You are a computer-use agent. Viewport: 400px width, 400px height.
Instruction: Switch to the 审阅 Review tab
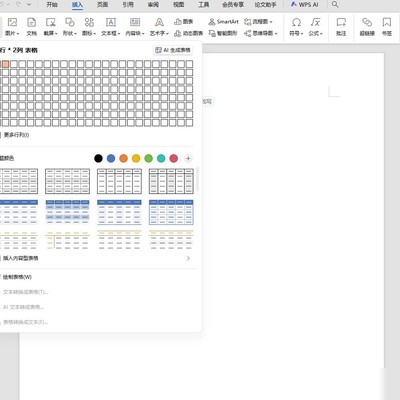coord(153,4)
